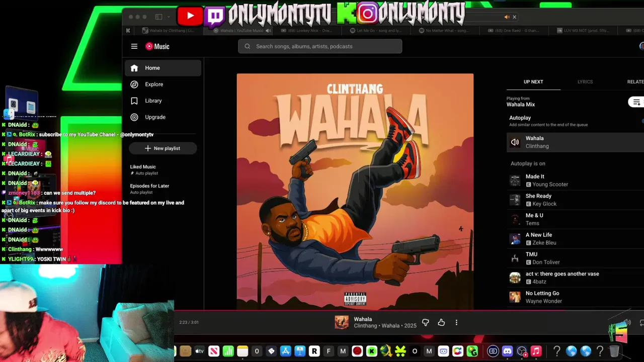Screen dimensions: 644x362
Task: Play A New Life by Zeke Bleu
Action: click(x=575, y=239)
